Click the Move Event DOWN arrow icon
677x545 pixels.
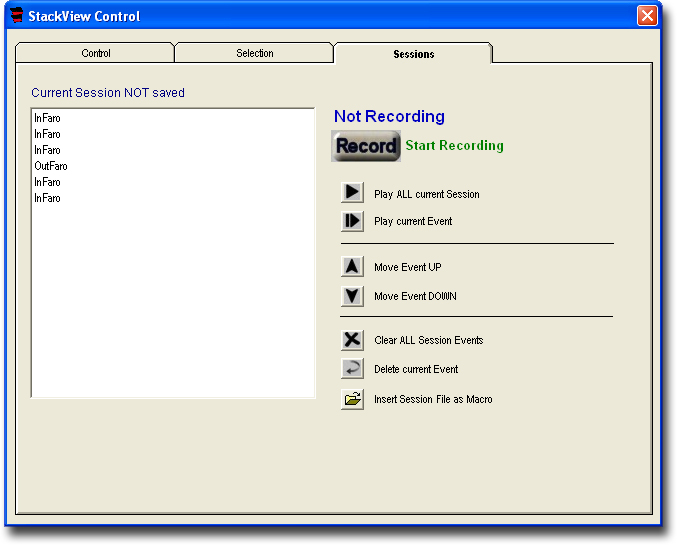(x=352, y=296)
